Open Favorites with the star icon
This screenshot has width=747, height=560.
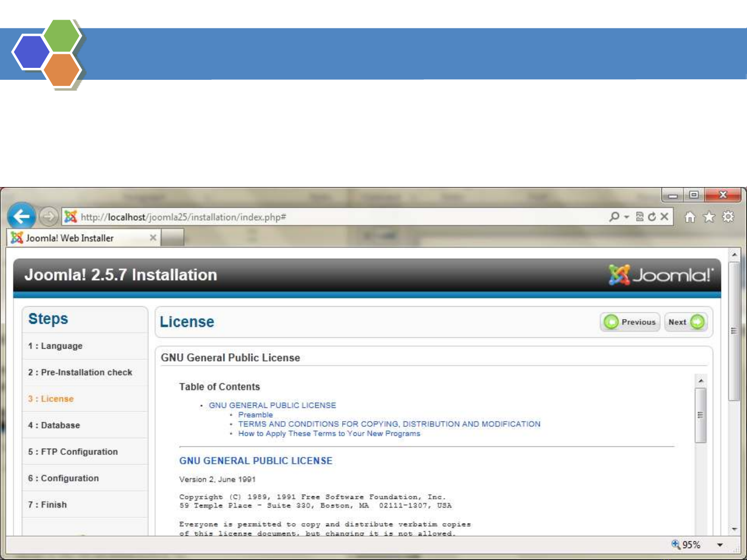tap(709, 217)
